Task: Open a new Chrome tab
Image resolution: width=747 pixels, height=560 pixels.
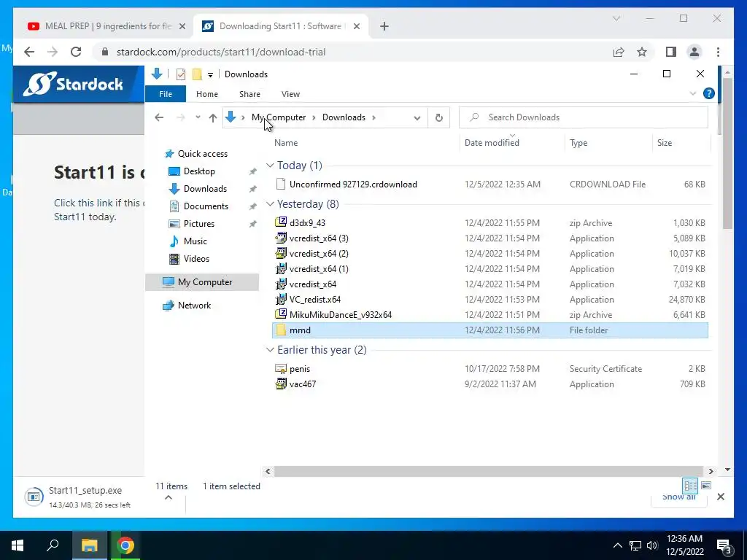Action: [x=384, y=27]
